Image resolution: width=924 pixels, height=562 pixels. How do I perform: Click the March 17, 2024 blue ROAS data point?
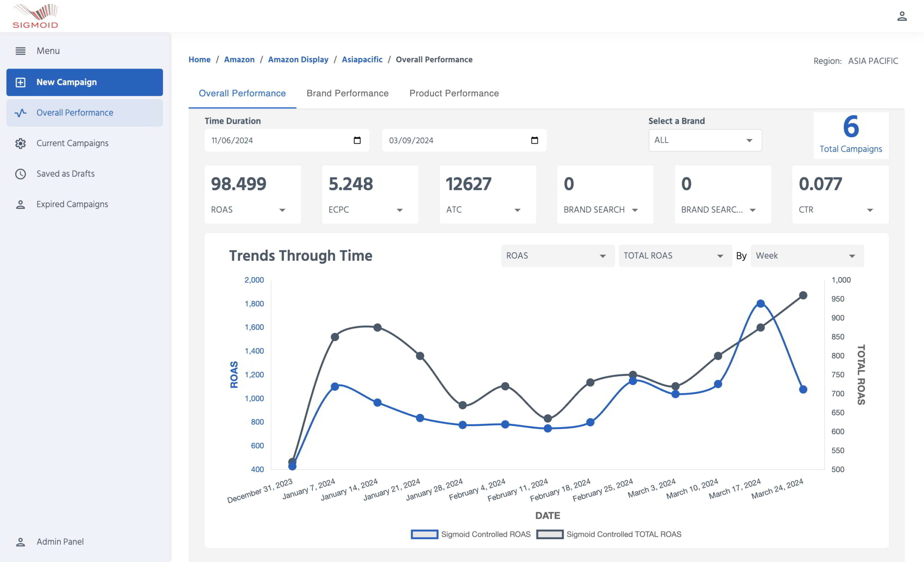click(760, 303)
